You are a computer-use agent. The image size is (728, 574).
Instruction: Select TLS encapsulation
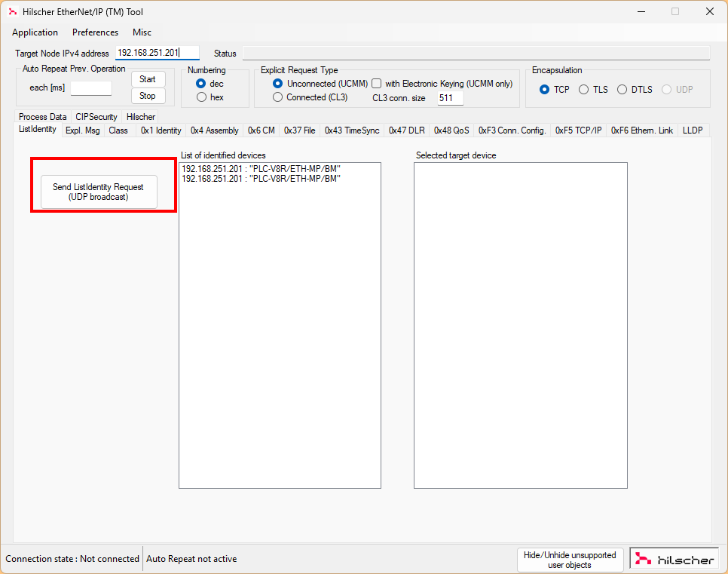pyautogui.click(x=593, y=90)
